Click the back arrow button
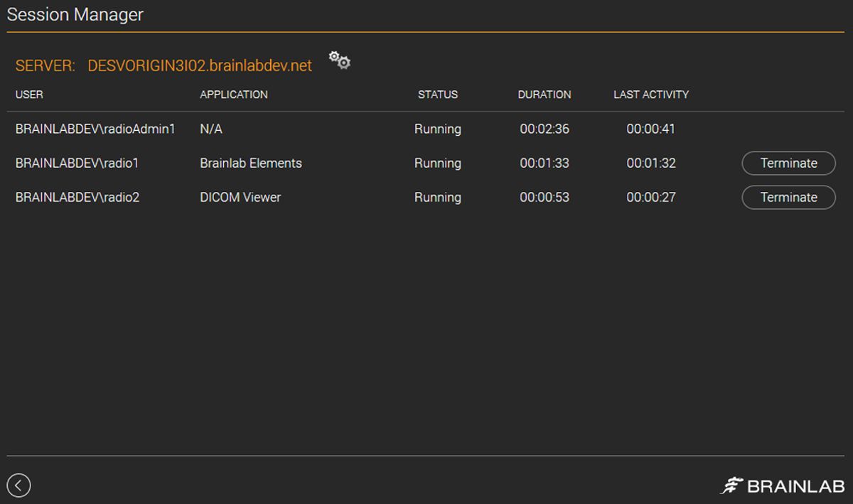The height and width of the screenshot is (504, 853). click(19, 486)
